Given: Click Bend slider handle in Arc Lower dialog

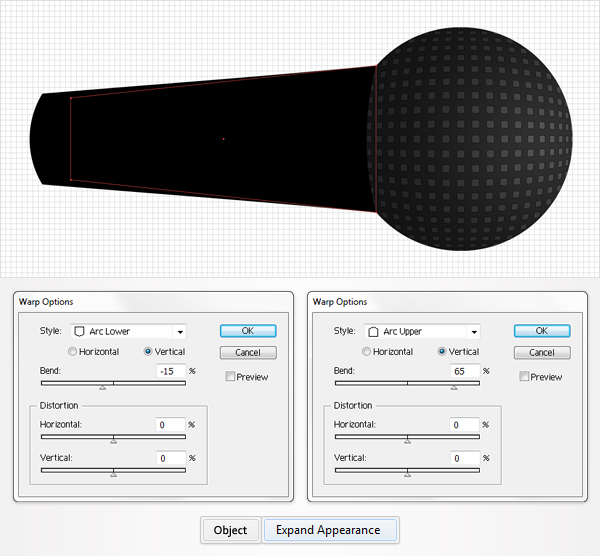Looking at the screenshot, I should (x=103, y=387).
